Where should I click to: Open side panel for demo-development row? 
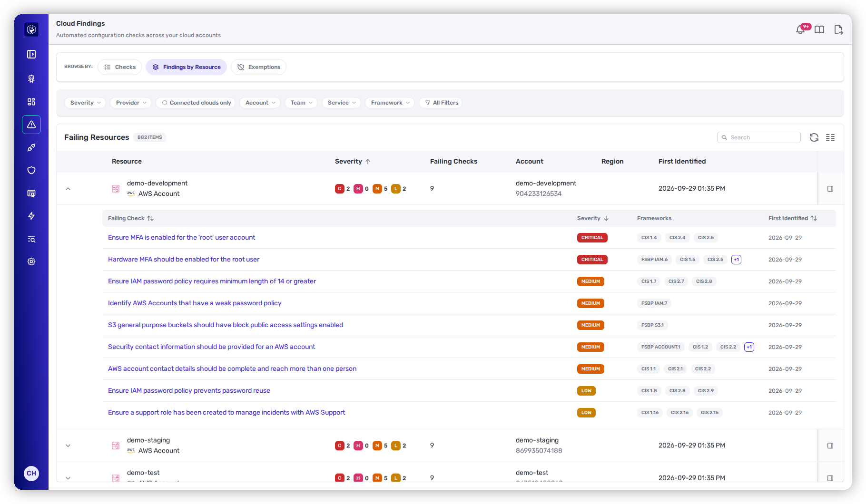point(830,189)
